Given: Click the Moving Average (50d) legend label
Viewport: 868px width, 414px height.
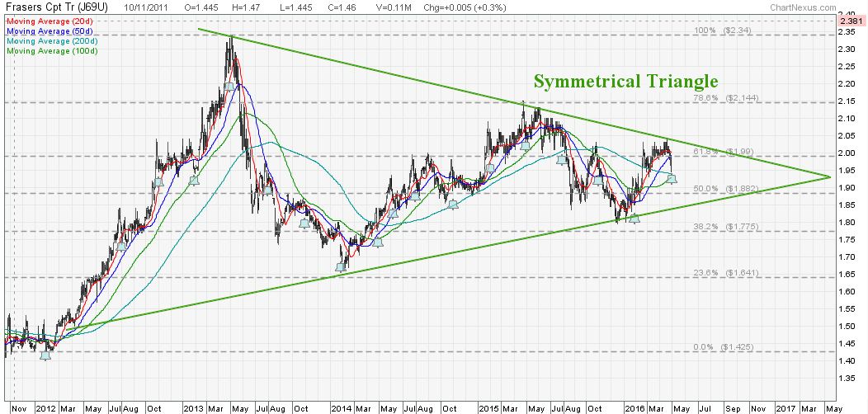Looking at the screenshot, I should tap(50, 31).
